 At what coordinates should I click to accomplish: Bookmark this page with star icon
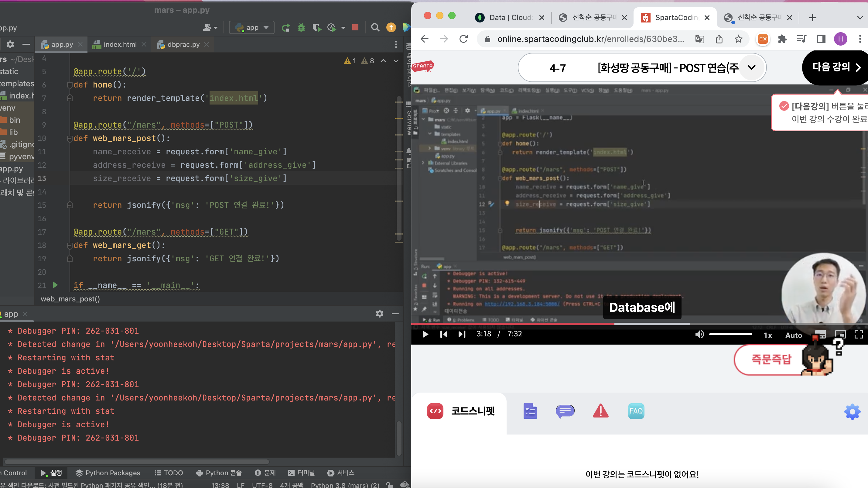[x=739, y=39]
